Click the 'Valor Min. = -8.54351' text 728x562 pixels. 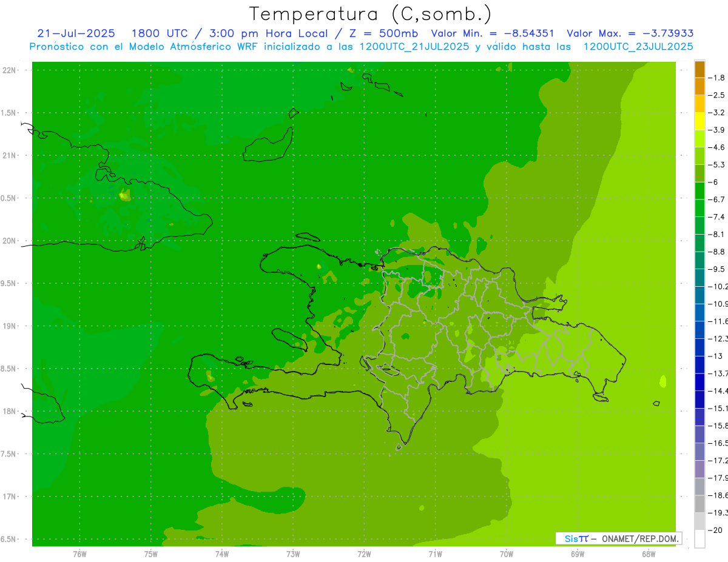coord(493,33)
